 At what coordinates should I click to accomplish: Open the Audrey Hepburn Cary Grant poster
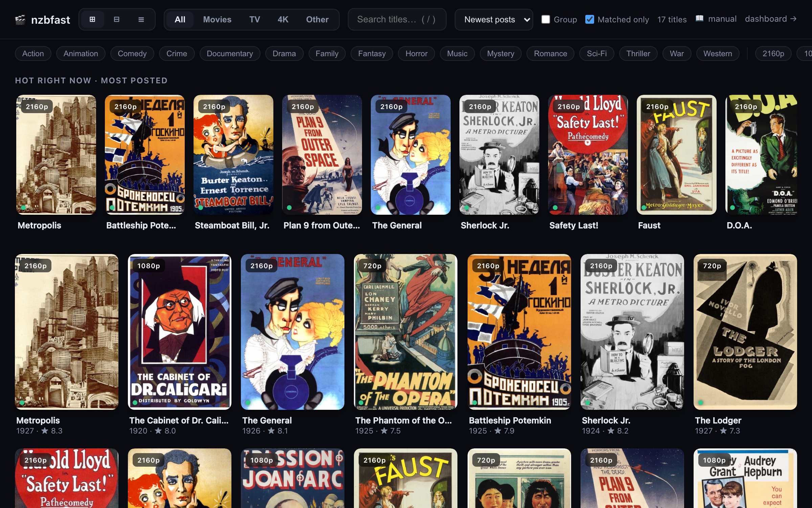pos(745,478)
